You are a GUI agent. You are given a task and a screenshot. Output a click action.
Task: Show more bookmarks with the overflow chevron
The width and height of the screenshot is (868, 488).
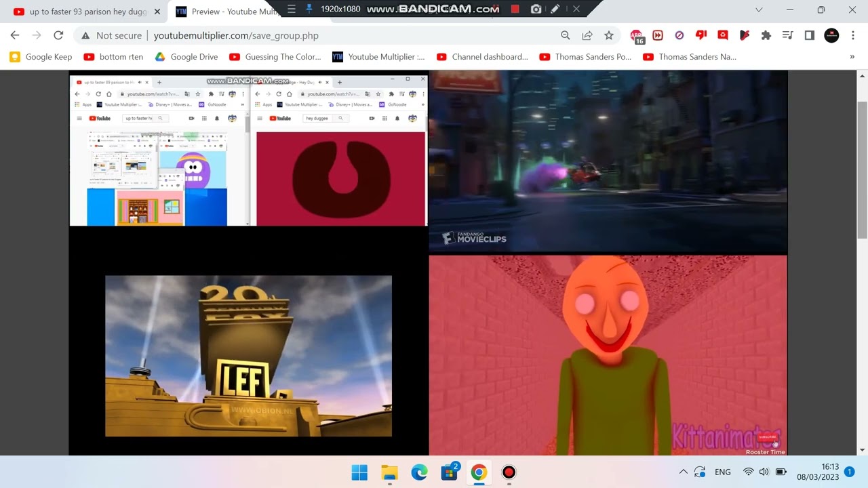pyautogui.click(x=852, y=57)
